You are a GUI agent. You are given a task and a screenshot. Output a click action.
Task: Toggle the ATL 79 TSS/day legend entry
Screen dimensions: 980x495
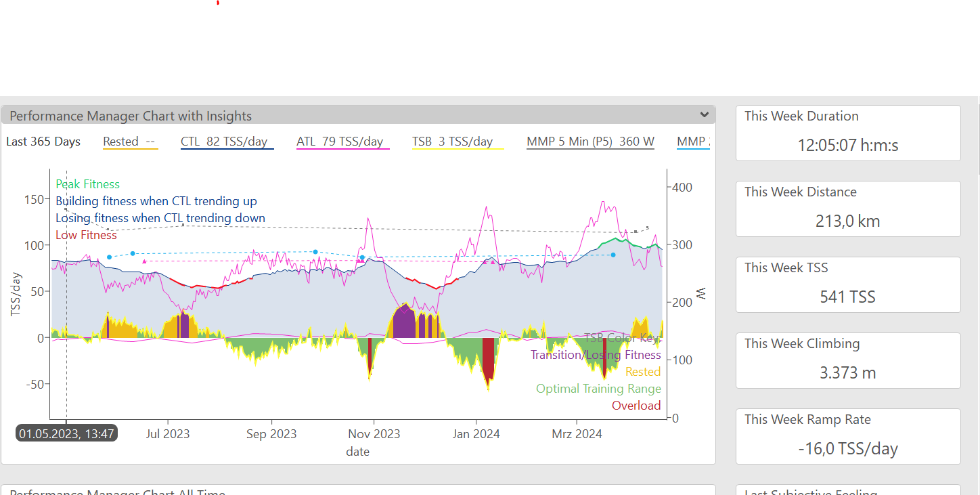[x=342, y=142]
